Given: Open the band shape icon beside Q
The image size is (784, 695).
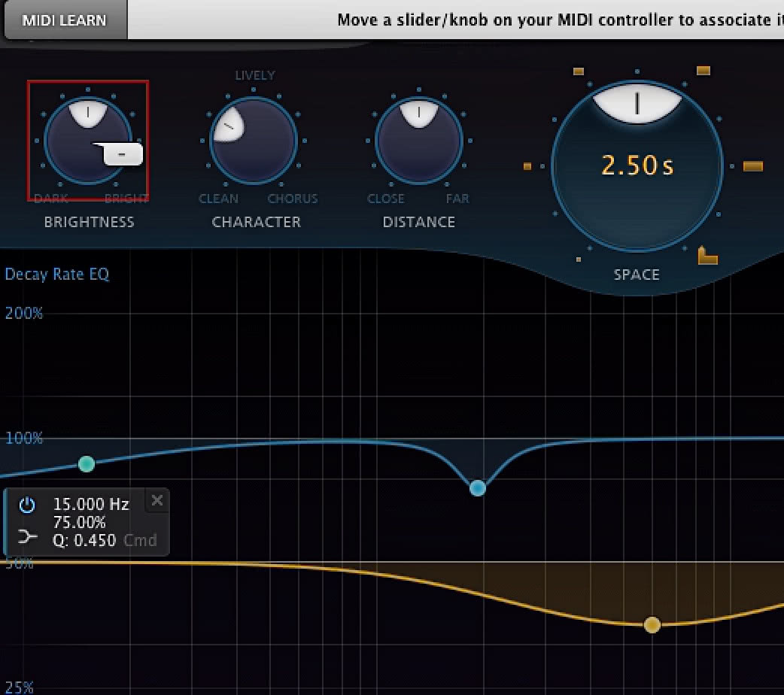Looking at the screenshot, I should (x=27, y=538).
